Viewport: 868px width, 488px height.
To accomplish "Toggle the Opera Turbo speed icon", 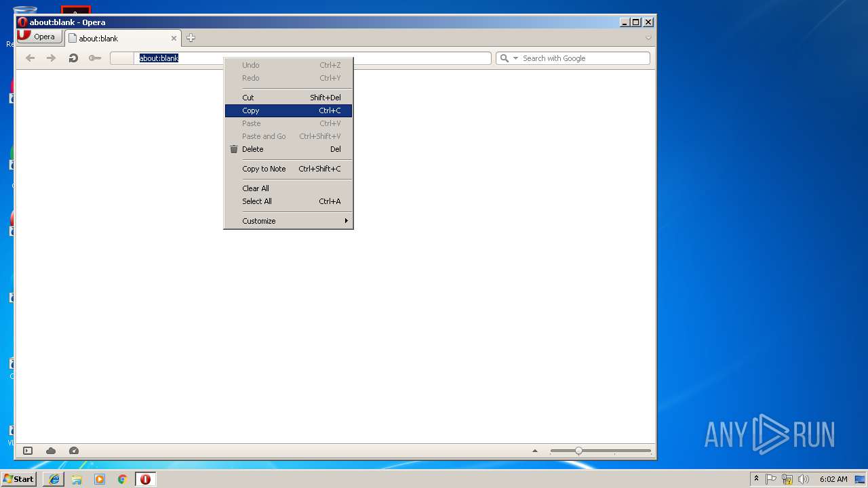I will point(74,451).
